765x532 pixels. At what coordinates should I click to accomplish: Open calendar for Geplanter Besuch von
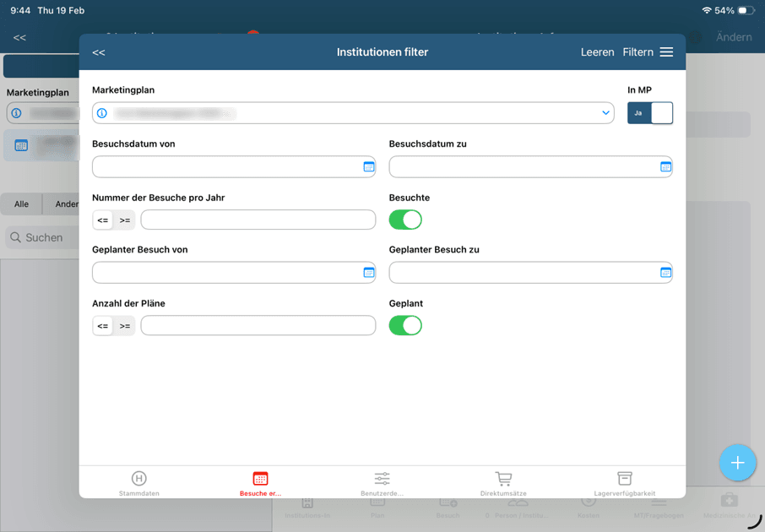point(368,273)
